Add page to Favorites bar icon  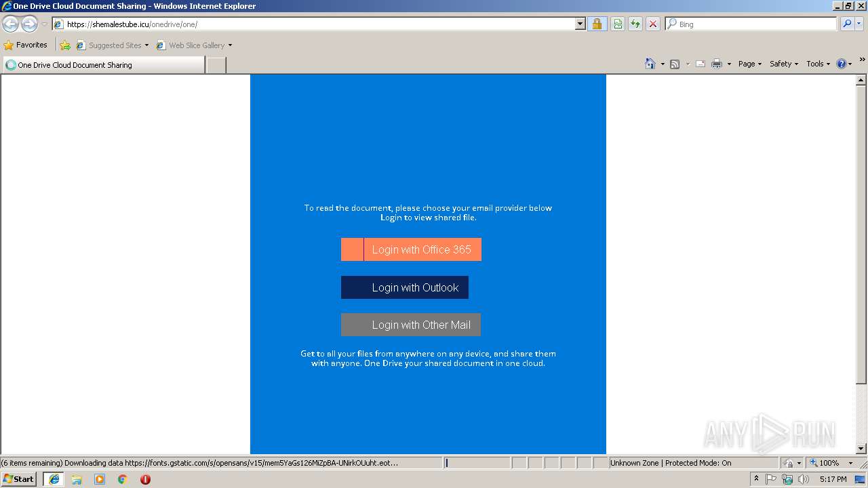(65, 45)
